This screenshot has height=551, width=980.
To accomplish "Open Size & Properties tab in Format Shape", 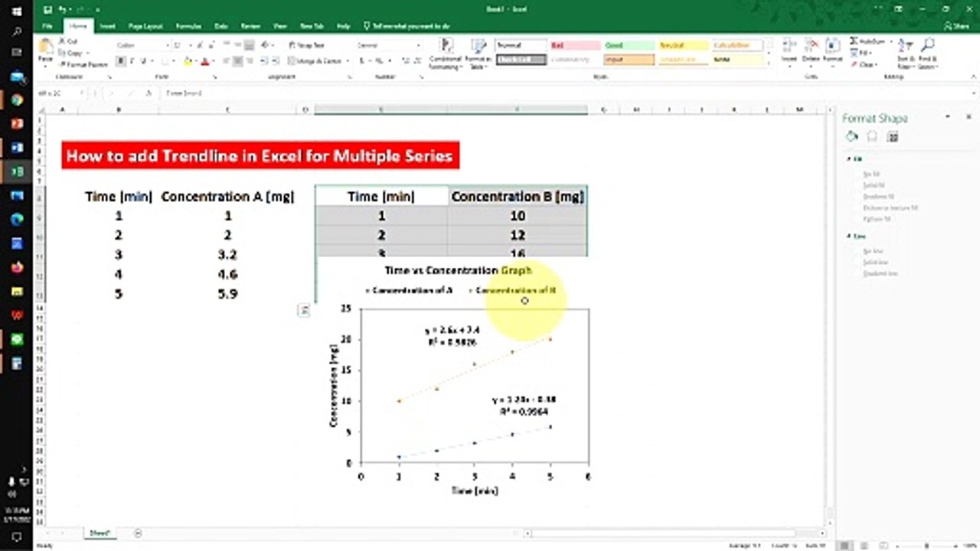I will tap(892, 137).
